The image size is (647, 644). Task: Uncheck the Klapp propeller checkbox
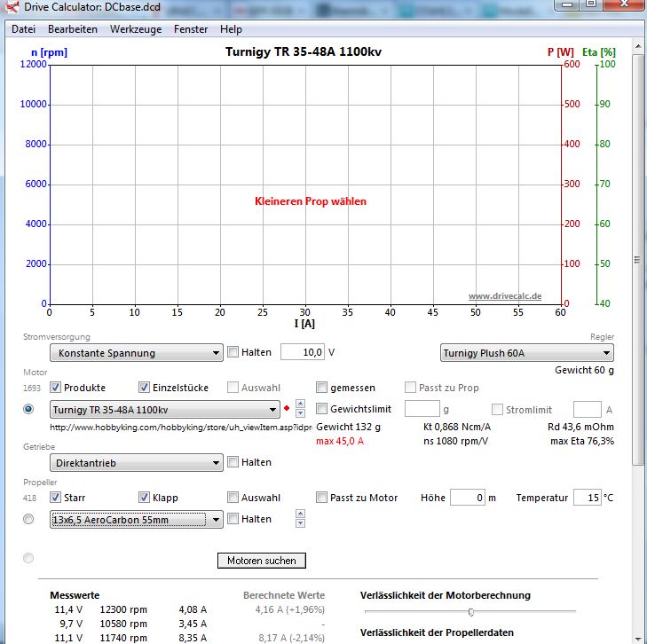[144, 498]
